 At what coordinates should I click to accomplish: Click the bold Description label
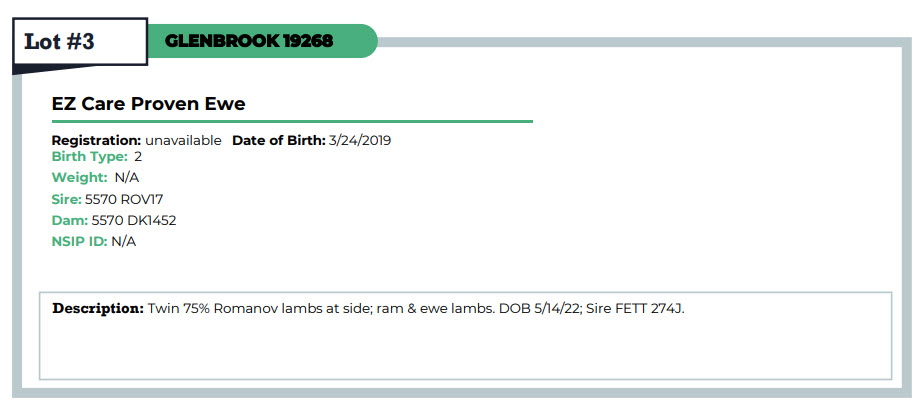[98, 309]
